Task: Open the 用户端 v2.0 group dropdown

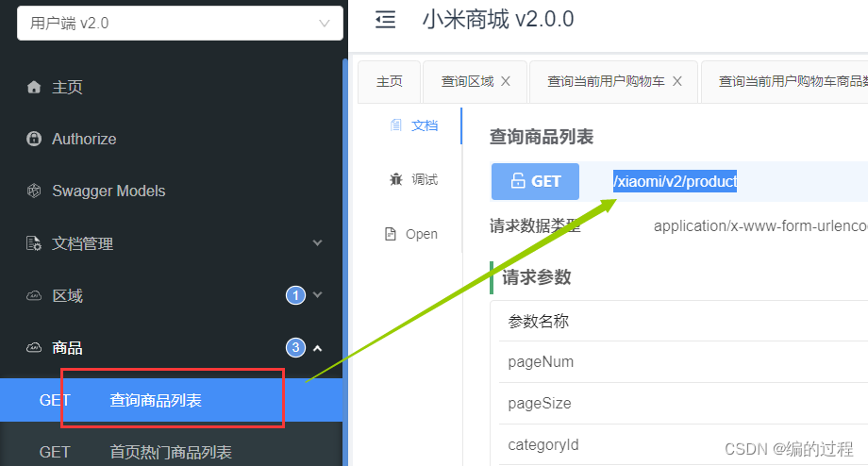Action: (x=180, y=24)
